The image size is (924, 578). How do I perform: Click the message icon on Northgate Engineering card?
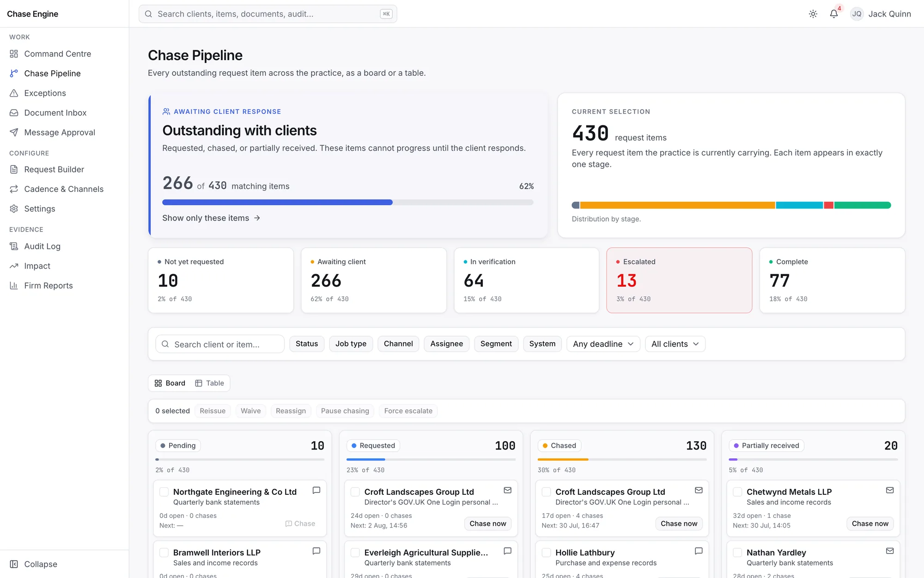point(316,490)
